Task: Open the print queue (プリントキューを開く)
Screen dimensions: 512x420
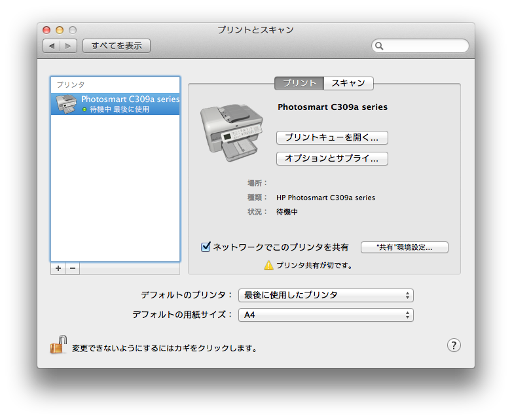Action: pyautogui.click(x=332, y=138)
